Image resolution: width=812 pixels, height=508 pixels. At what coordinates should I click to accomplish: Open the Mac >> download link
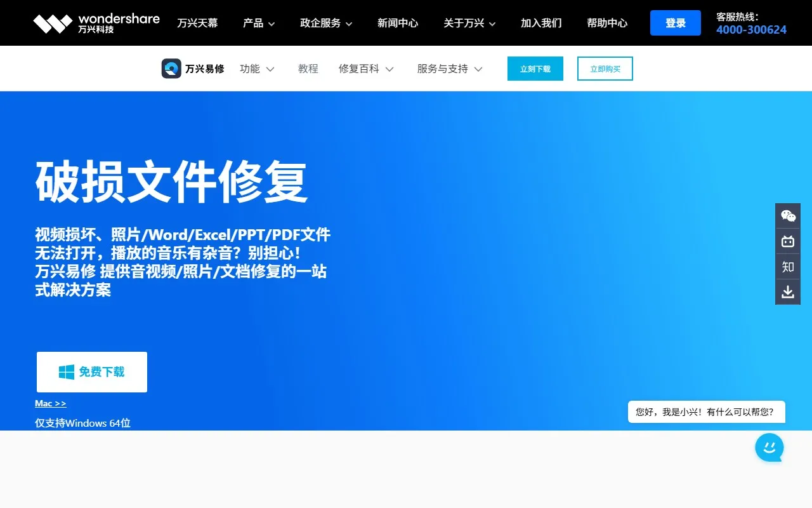click(50, 403)
